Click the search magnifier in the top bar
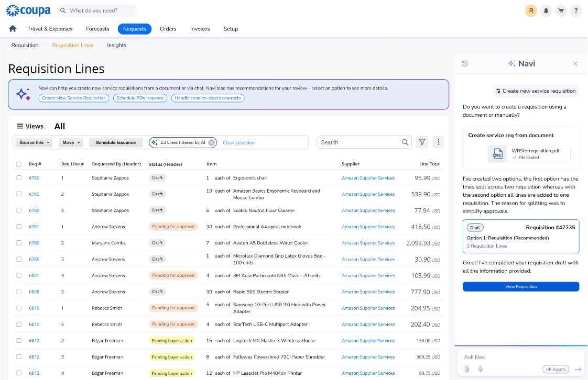 [x=63, y=10]
